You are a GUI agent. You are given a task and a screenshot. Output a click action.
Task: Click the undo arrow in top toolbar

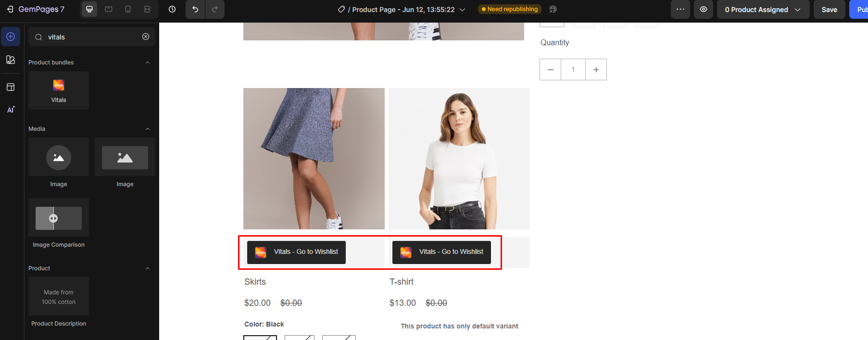(195, 10)
